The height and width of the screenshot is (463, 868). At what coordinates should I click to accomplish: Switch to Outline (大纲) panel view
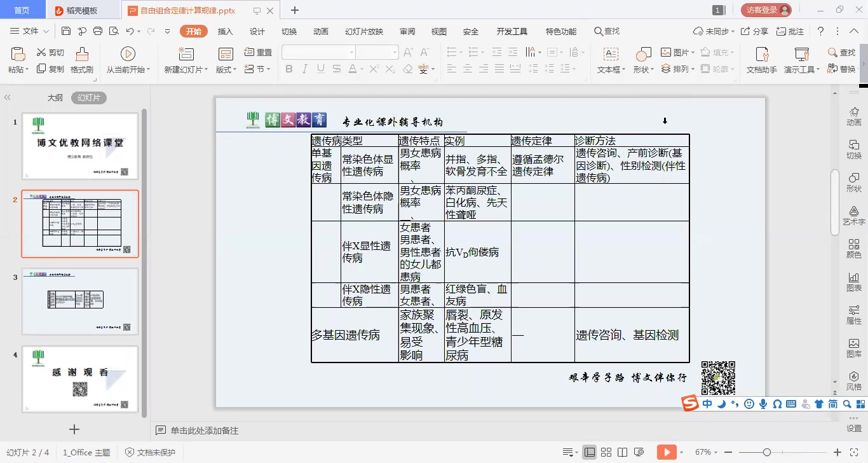coord(55,97)
